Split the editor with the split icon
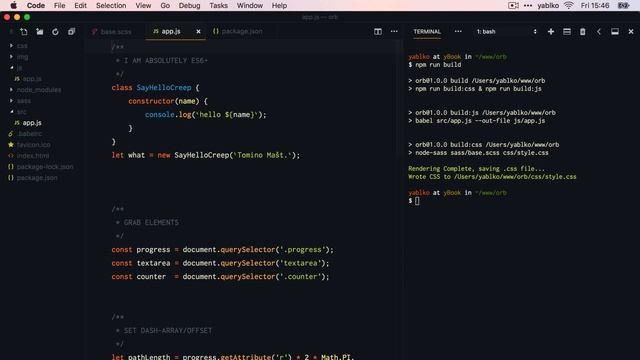640x360 pixels. (x=378, y=31)
